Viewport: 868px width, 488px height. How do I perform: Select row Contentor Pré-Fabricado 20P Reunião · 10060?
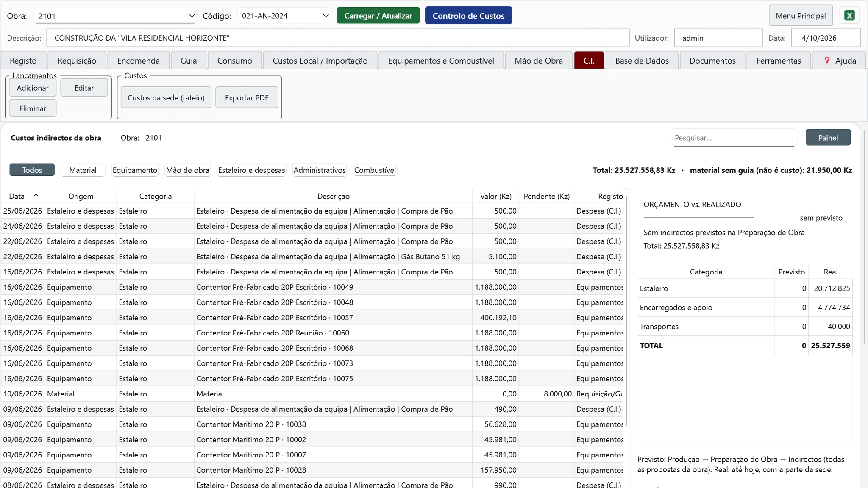pos(312,333)
